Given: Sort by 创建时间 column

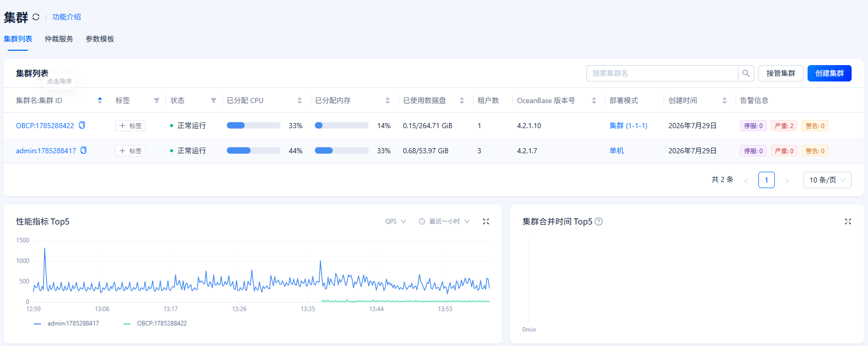Looking at the screenshot, I should tap(725, 100).
